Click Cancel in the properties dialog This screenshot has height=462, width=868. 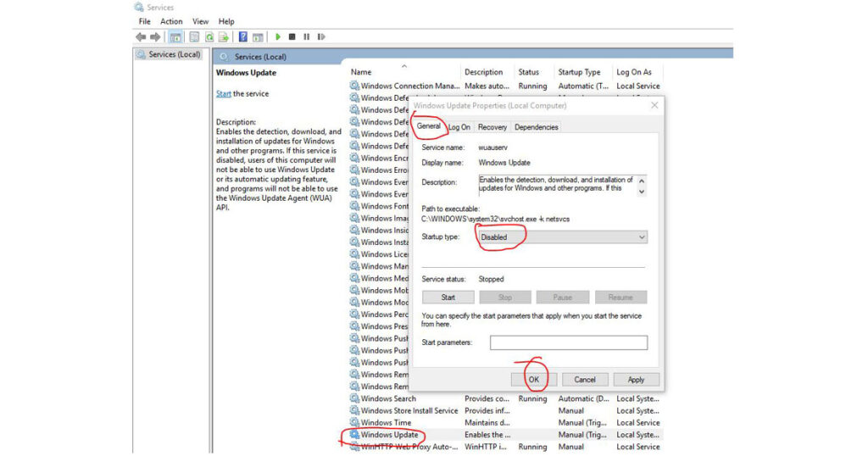(585, 380)
